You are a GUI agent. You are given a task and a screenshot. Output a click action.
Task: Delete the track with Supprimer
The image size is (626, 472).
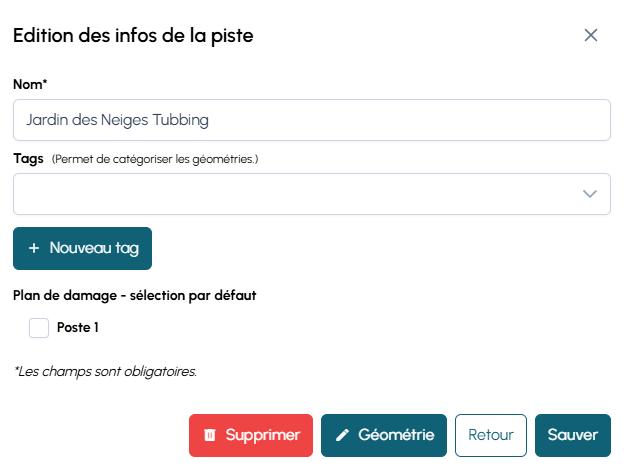(251, 435)
